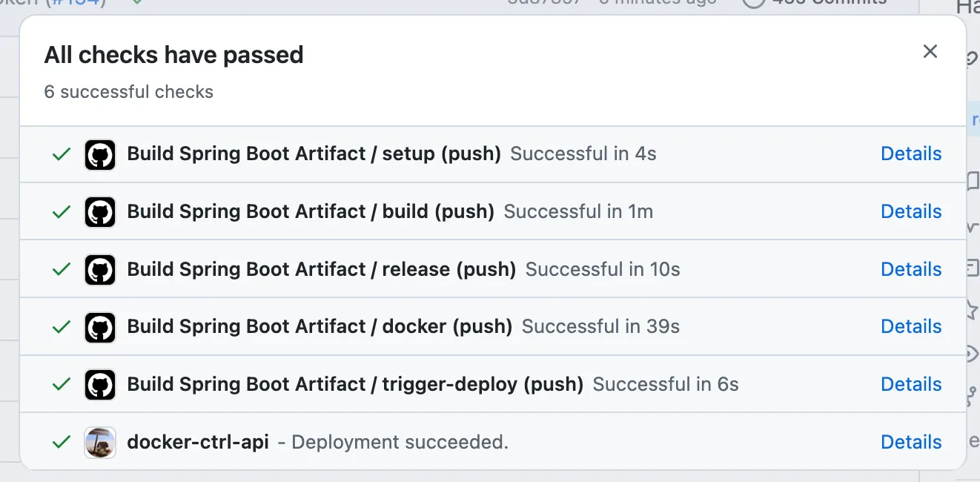This screenshot has height=482, width=980.
Task: Click '6 successful checks' subtitle
Action: 129,92
